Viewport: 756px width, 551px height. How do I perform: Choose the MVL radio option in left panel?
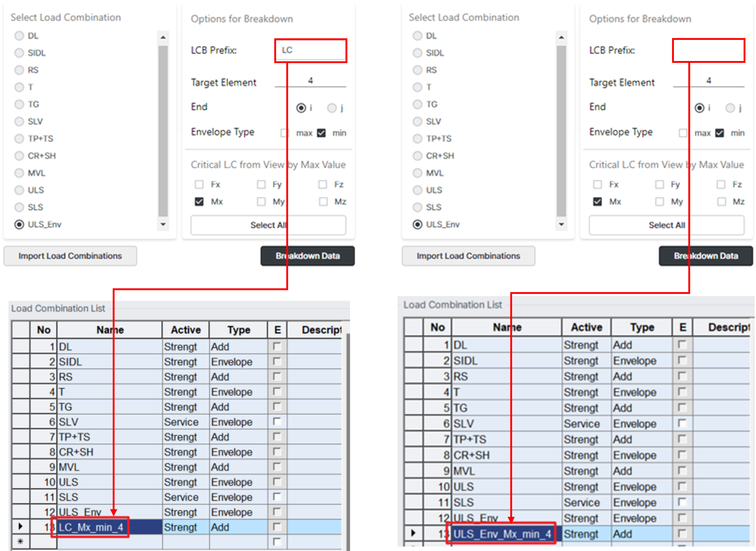click(x=19, y=173)
